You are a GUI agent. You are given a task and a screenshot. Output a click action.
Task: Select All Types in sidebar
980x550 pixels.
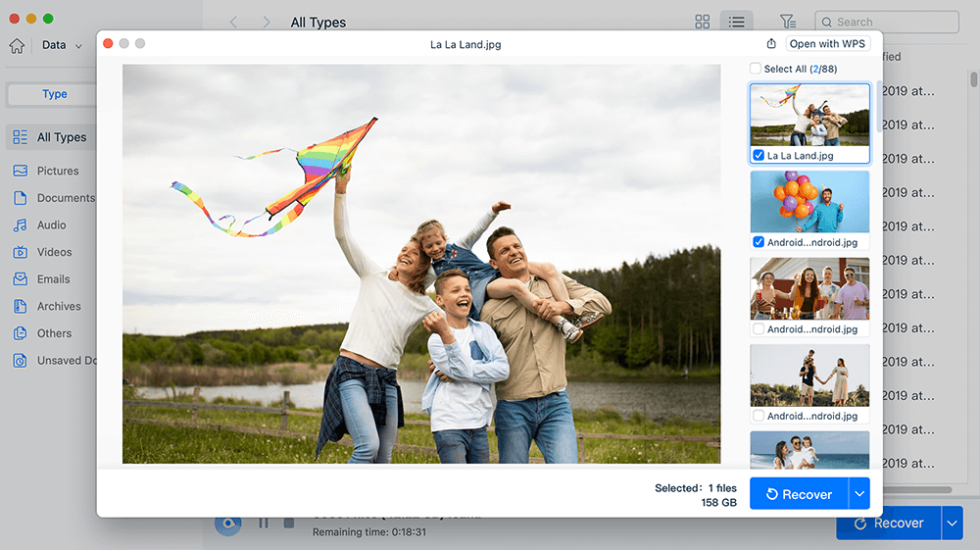click(x=61, y=137)
